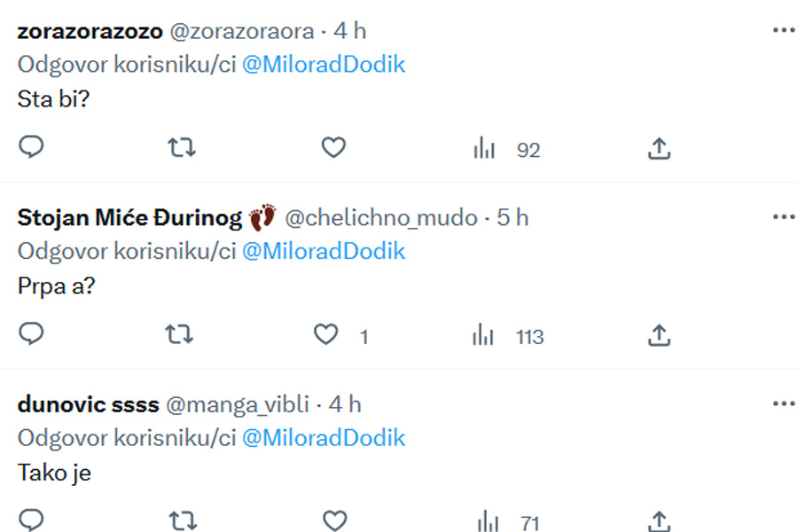This screenshot has height=532, width=798.
Task: Open more options for dunovic's tweet
Action: 783,404
